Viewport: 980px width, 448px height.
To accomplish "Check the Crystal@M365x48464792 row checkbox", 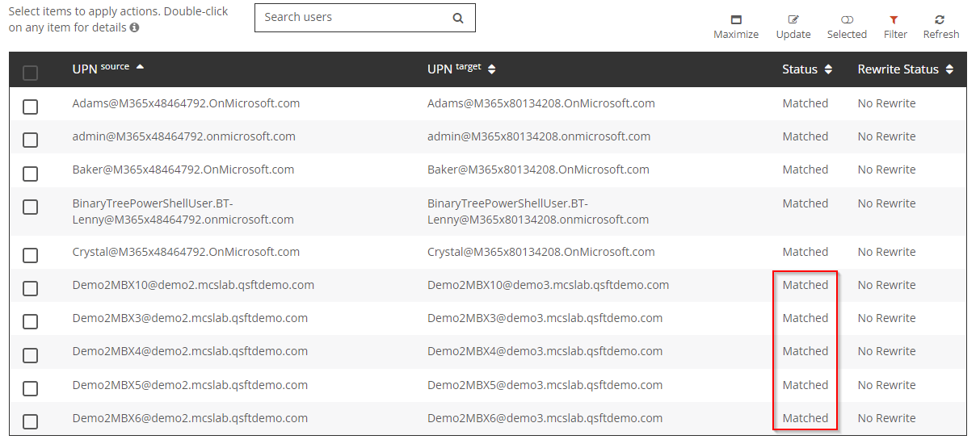I will [x=30, y=255].
